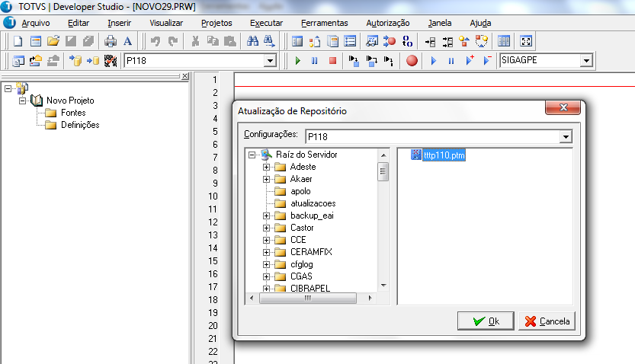Click the first step-into debug icon
The image size is (635, 364).
click(x=354, y=61)
